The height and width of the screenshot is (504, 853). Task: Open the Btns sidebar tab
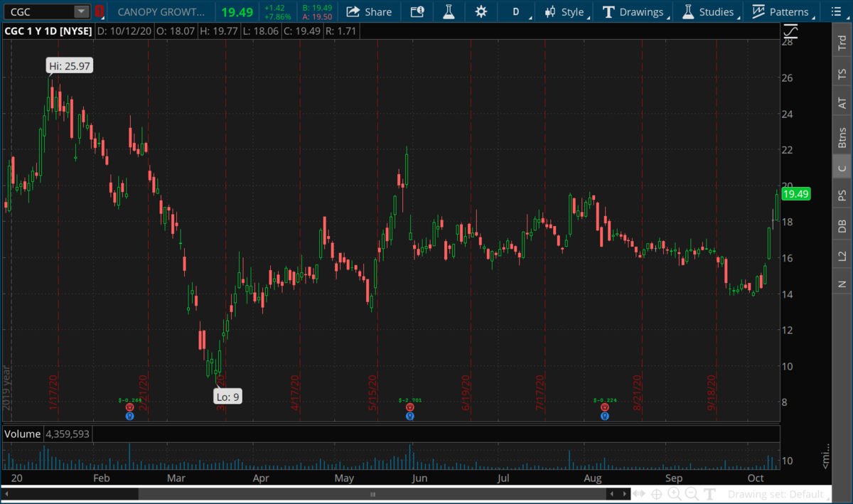842,137
